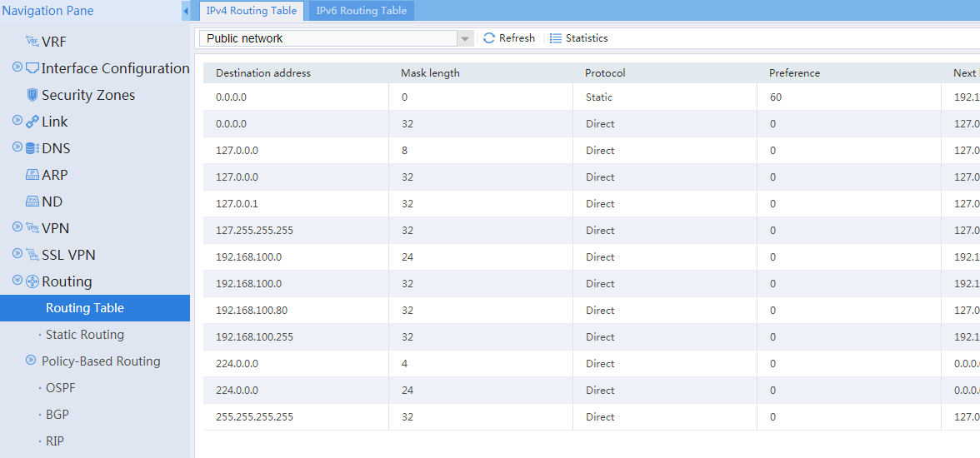This screenshot has width=980, height=458.
Task: Click the ARP icon in the navigation pane
Action: 32,175
